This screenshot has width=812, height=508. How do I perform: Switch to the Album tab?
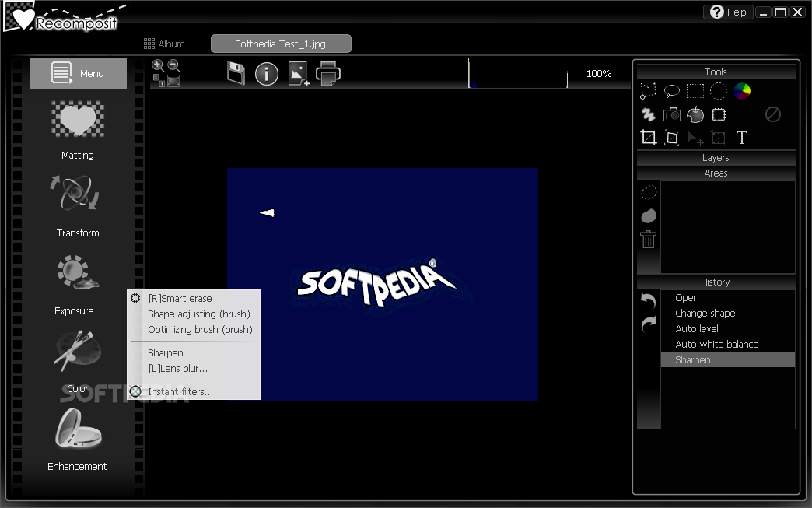pyautogui.click(x=164, y=44)
